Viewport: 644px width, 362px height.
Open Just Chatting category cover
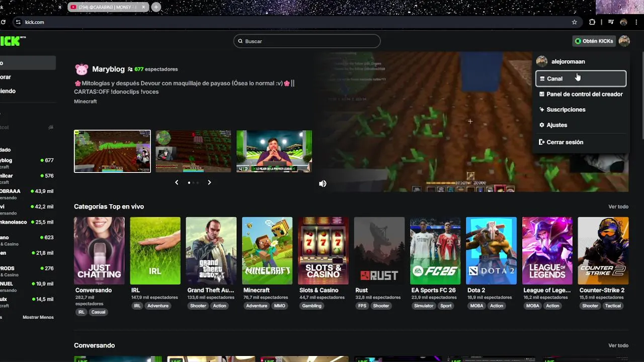coord(99,251)
